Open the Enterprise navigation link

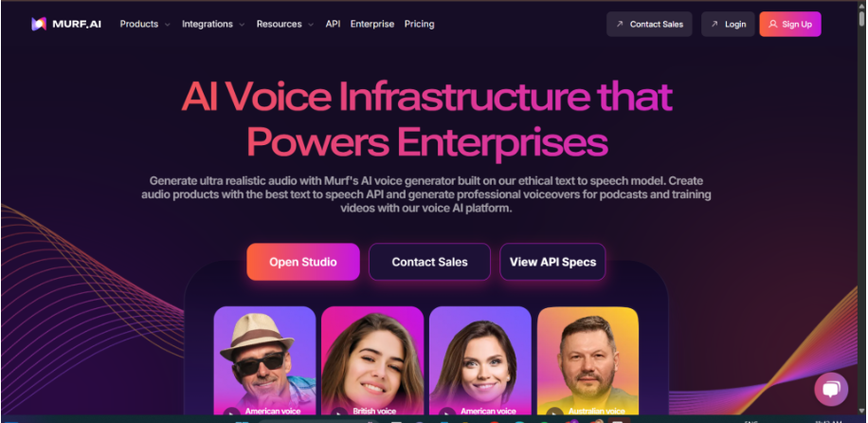pyautogui.click(x=372, y=24)
